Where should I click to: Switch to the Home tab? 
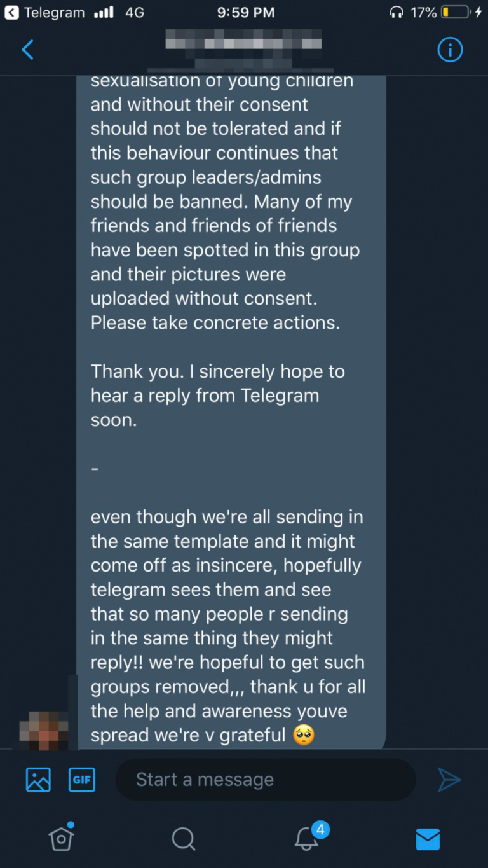pos(61,838)
